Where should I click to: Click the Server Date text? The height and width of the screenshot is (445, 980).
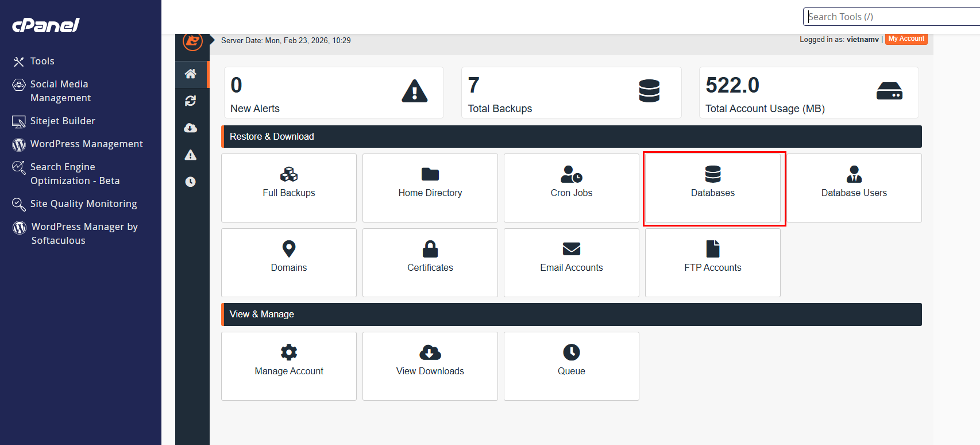pos(286,40)
